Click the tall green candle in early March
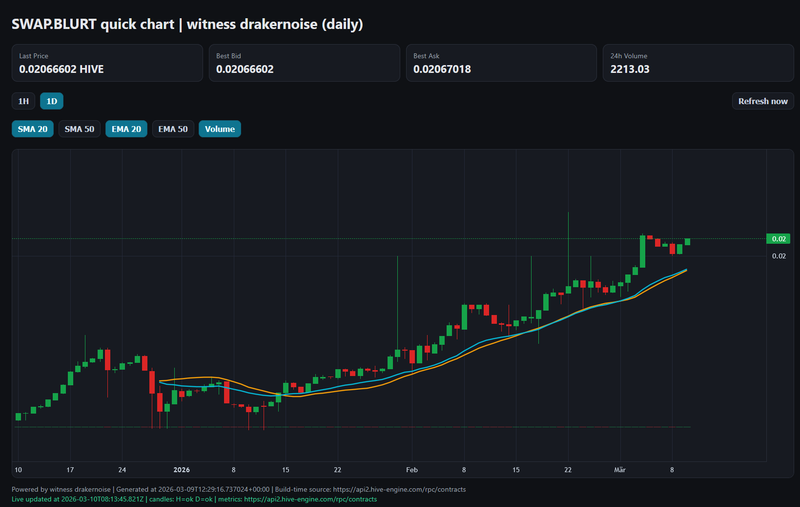The height and width of the screenshot is (507, 800). [x=642, y=252]
